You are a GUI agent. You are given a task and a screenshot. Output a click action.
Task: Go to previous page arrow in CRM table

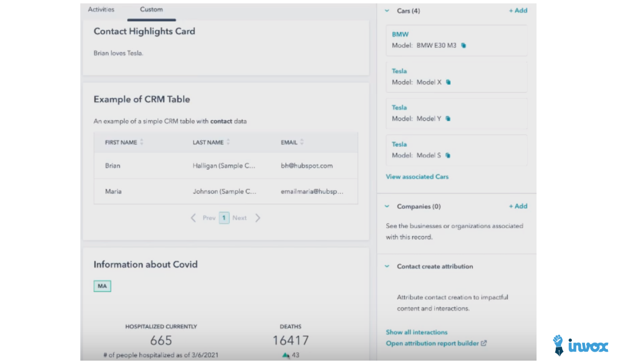[193, 218]
